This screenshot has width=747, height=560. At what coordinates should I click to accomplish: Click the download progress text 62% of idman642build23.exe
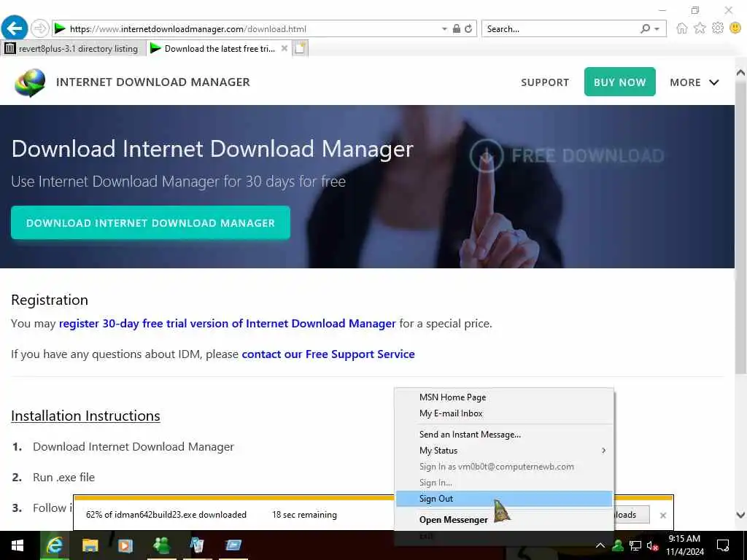[166, 515]
